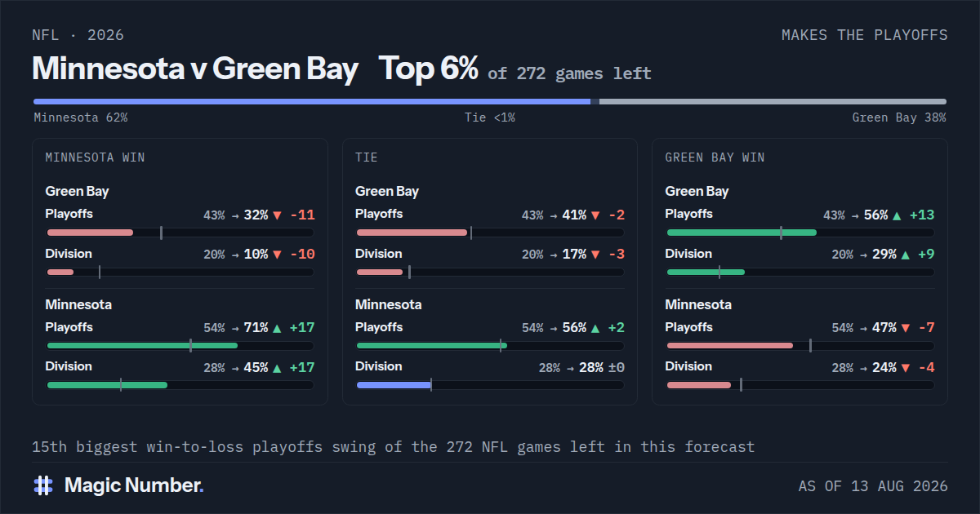Screen dimensions: 980x514
Task: Click red down arrow beside Tie Green Bay Division -3
Action: click(595, 255)
